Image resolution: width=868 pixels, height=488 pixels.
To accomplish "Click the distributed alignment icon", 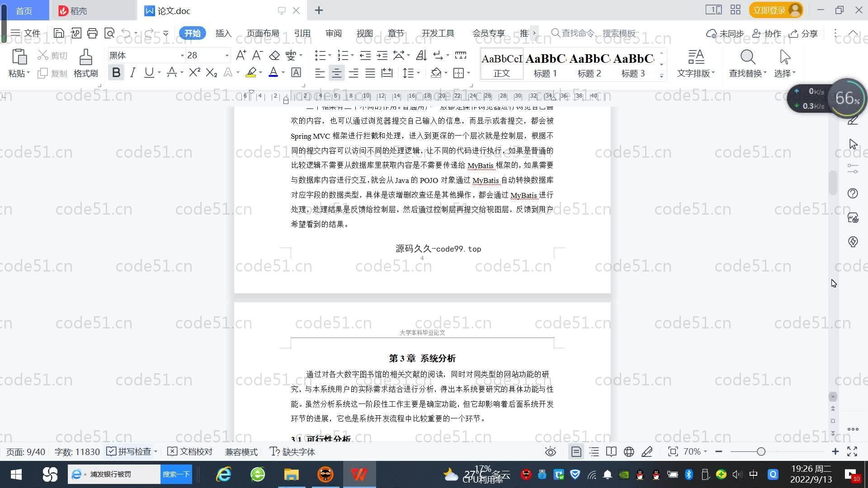I will (x=387, y=73).
